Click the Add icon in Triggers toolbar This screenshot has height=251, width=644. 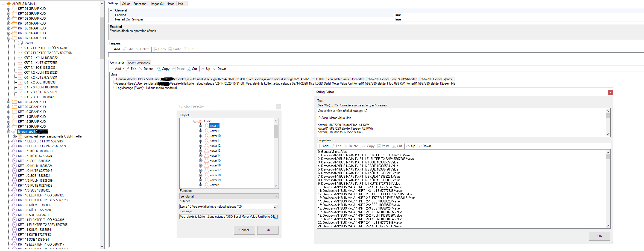(112, 49)
